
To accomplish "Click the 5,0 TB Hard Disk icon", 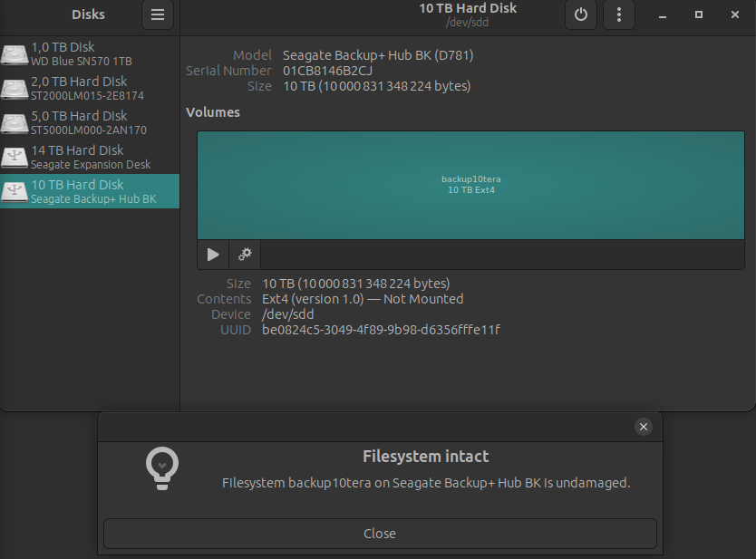I will (x=15, y=123).
